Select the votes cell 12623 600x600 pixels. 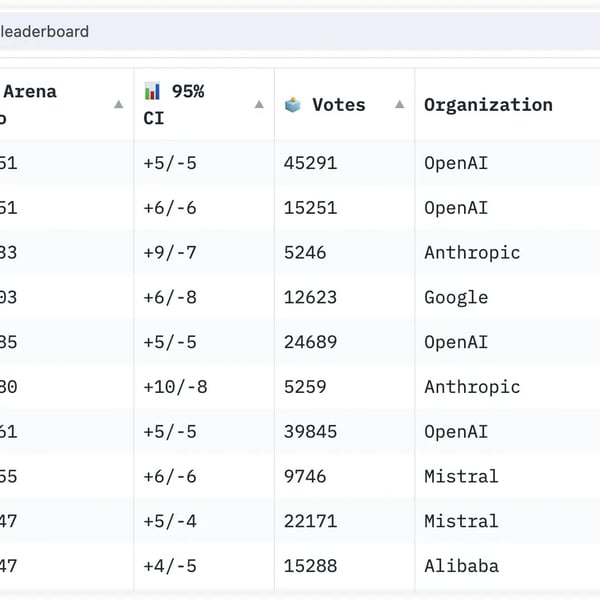tap(310, 298)
